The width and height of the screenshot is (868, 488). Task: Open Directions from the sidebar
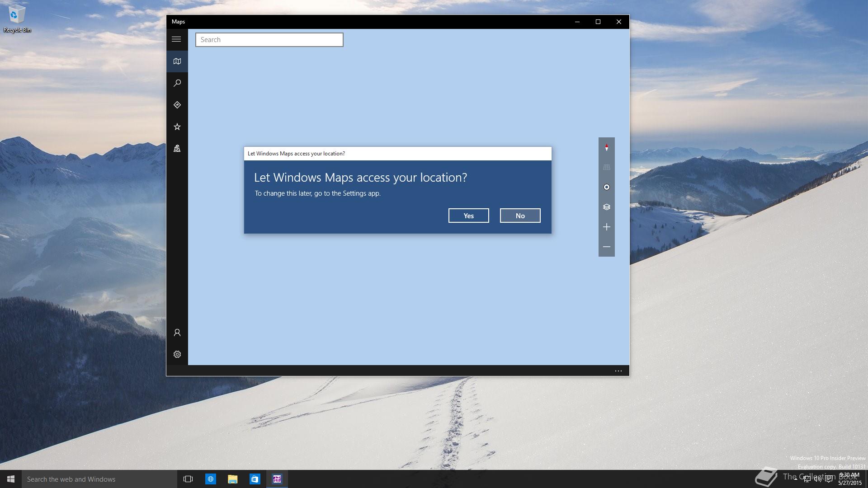pos(177,105)
